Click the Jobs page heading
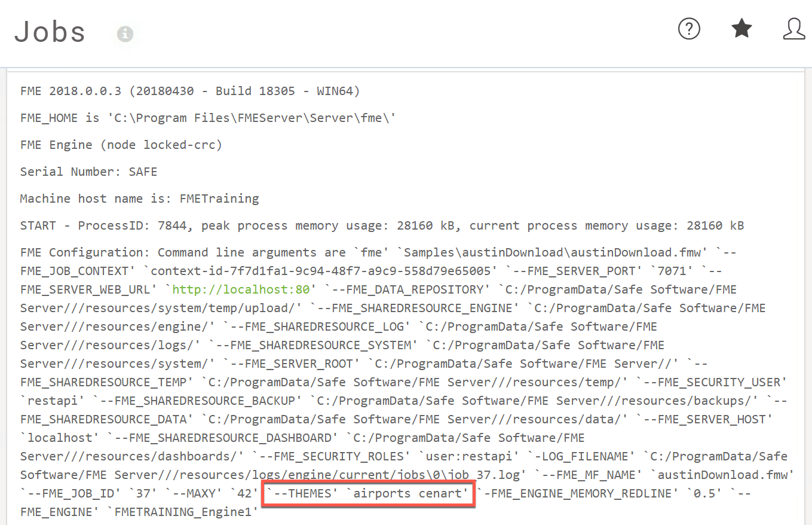 coord(50,32)
